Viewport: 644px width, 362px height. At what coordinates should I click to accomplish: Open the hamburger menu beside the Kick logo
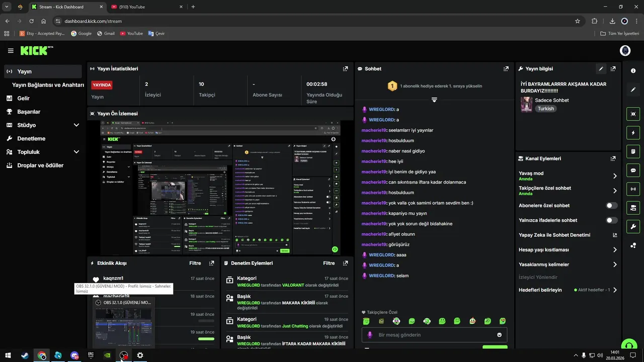[x=11, y=51]
